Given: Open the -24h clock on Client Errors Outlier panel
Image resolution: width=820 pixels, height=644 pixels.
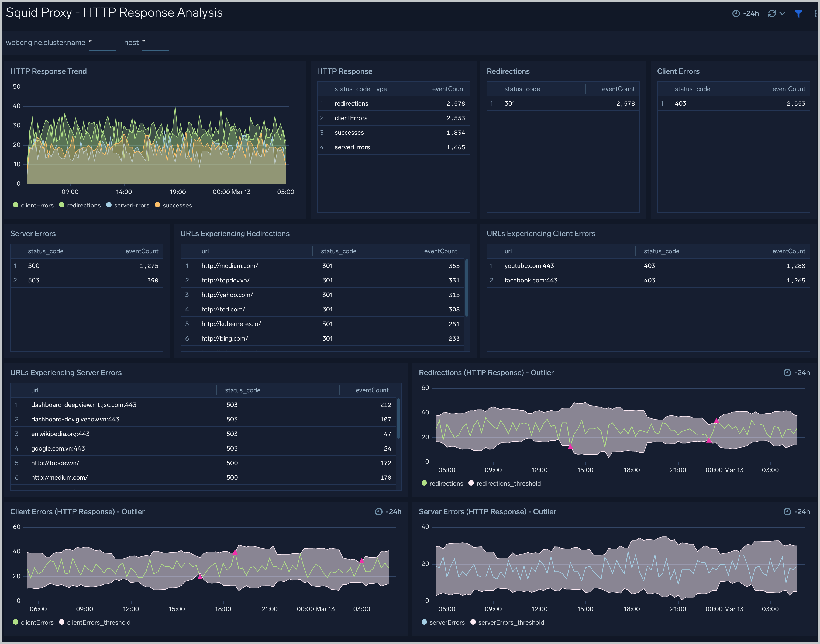Looking at the screenshot, I should tap(388, 512).
